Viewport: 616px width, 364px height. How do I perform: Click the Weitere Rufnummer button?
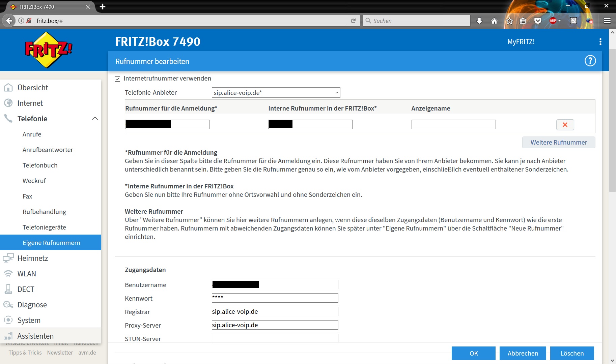[559, 142]
